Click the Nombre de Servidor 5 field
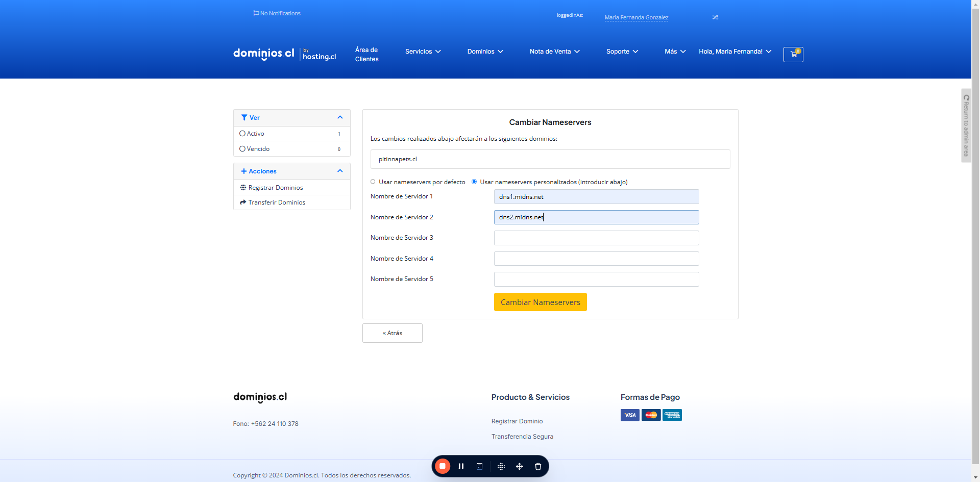This screenshot has height=482, width=980. coord(596,280)
